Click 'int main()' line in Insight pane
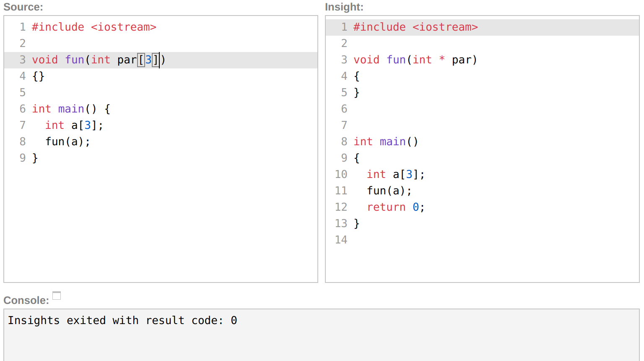Image resolution: width=644 pixels, height=361 pixels. 386,142
